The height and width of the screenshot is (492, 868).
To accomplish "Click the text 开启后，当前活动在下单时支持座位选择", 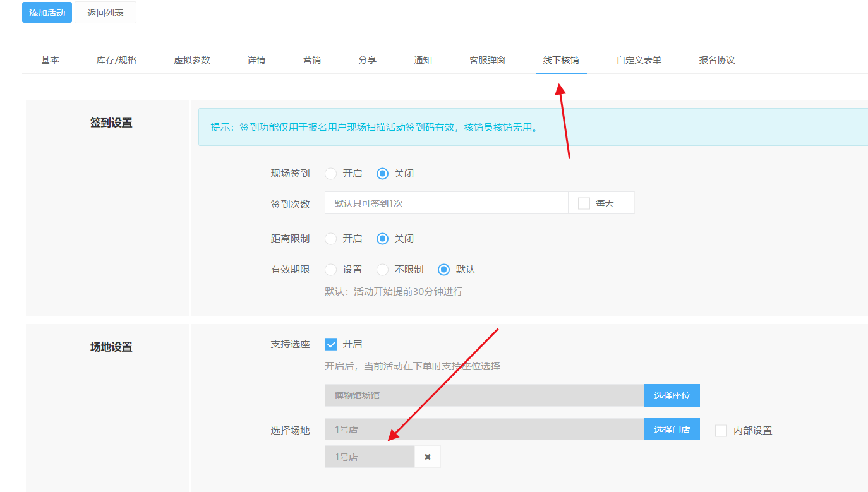I will tap(413, 366).
